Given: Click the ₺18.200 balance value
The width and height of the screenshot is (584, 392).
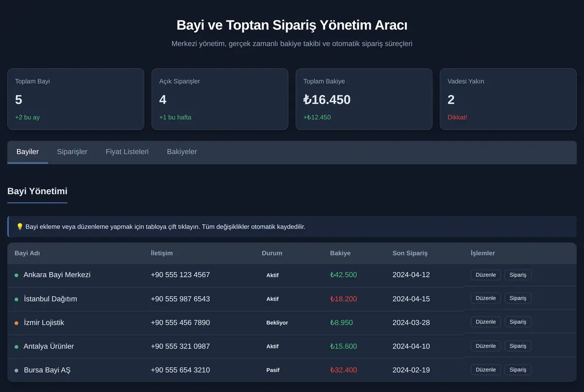Looking at the screenshot, I should coord(344,299).
